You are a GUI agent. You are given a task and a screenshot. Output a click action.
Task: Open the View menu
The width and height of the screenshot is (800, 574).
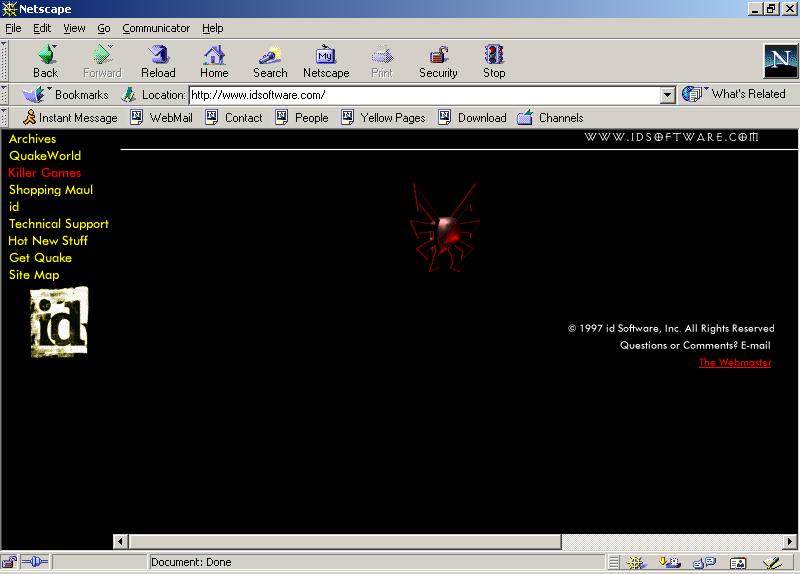[74, 29]
